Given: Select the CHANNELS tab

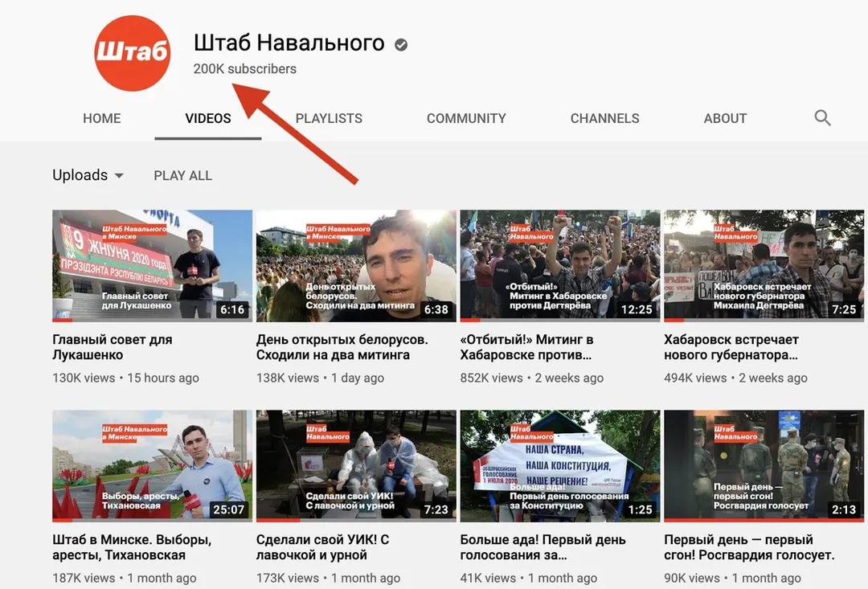Looking at the screenshot, I should coord(604,118).
